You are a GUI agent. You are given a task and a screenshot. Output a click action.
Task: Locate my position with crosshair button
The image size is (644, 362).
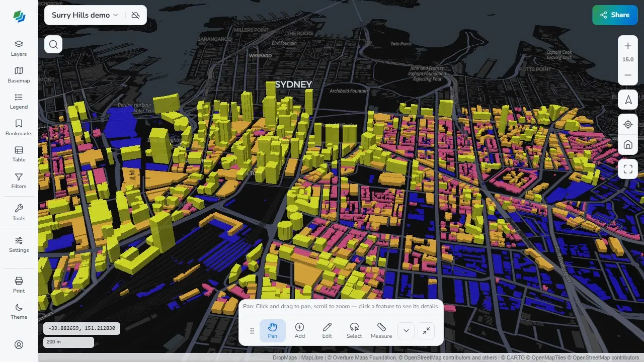pos(628,124)
